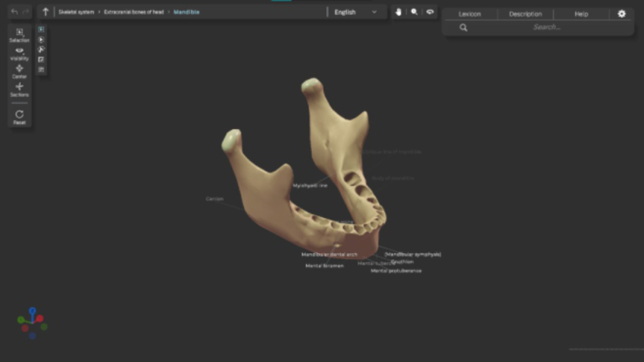Open settings via gear icon
This screenshot has height=362, width=644.
tap(621, 14)
